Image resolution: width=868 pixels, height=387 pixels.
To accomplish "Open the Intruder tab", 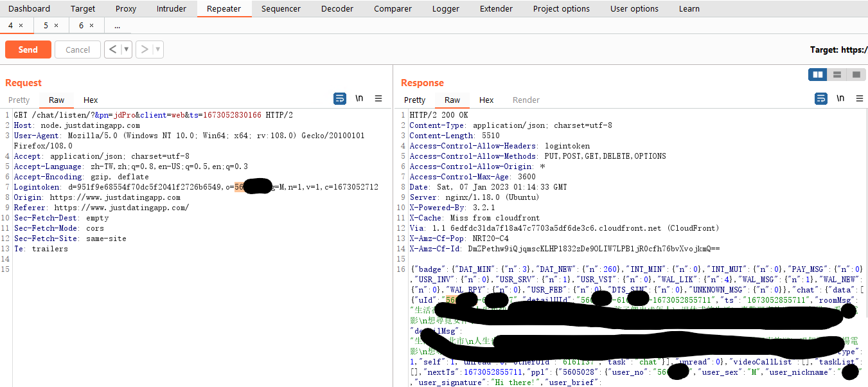I will [172, 9].
